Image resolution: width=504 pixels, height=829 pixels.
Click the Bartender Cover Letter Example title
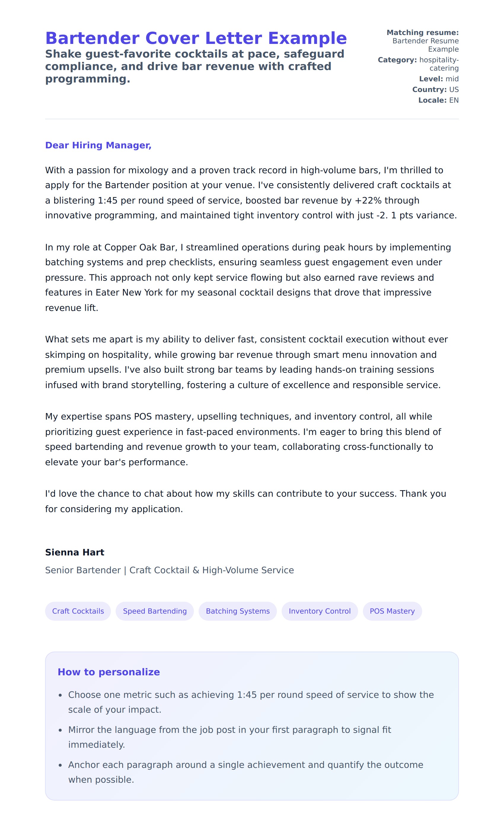coord(196,38)
